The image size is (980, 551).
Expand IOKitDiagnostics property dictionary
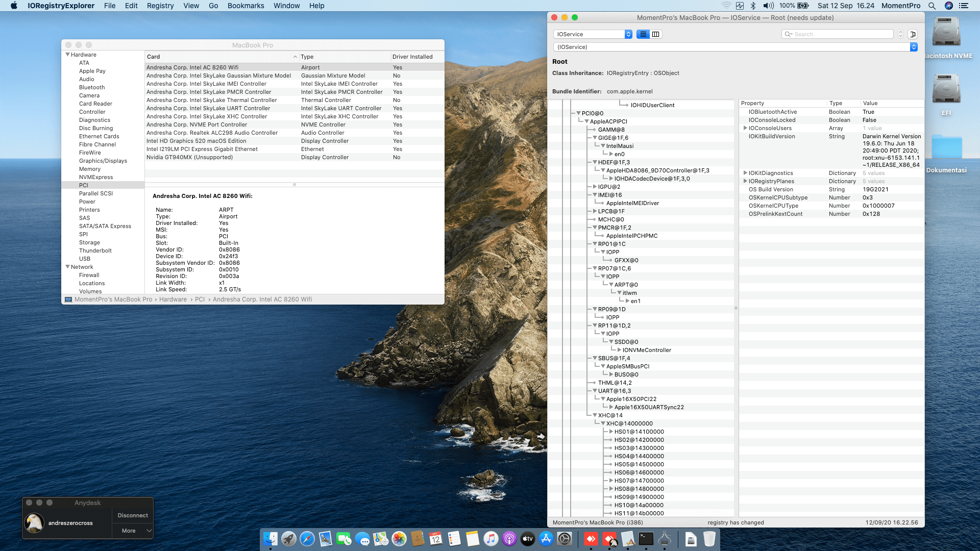(745, 173)
